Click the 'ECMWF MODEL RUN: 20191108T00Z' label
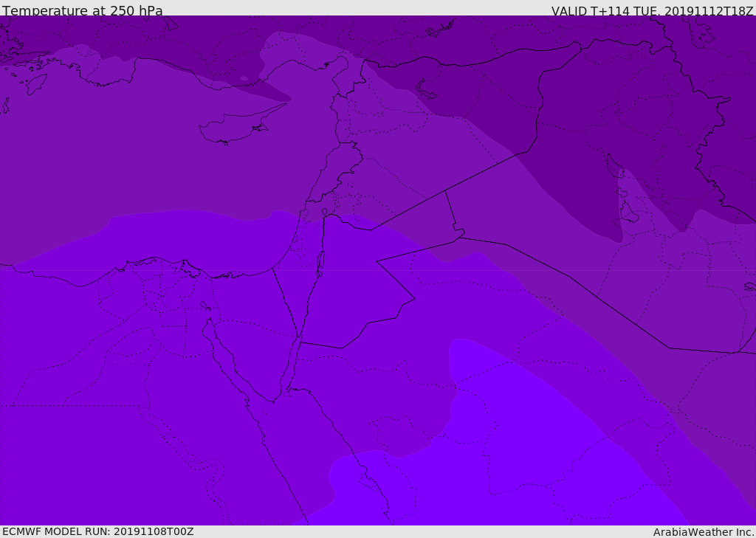756x538 pixels. pos(98,532)
